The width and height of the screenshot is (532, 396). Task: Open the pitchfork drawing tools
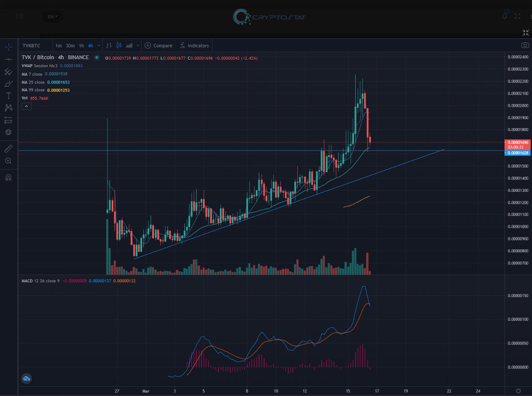8,71
